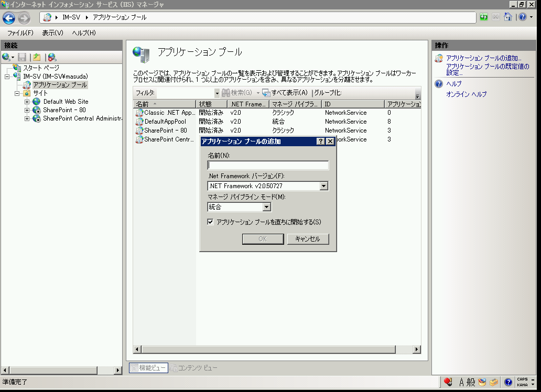Click the refresh icon in address bar
541x392 pixels.
pyautogui.click(x=483, y=17)
